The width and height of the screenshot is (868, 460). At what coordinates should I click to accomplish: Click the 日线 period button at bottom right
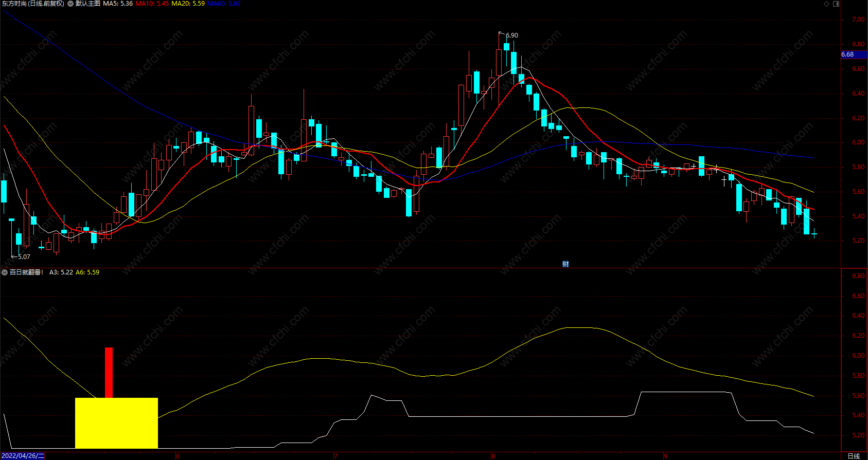point(854,456)
